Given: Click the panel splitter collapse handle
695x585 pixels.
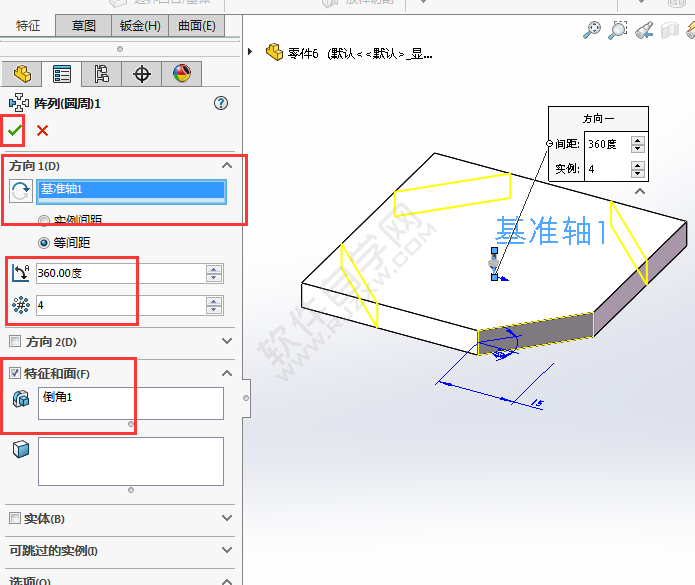Looking at the screenshot, I should [x=246, y=398].
